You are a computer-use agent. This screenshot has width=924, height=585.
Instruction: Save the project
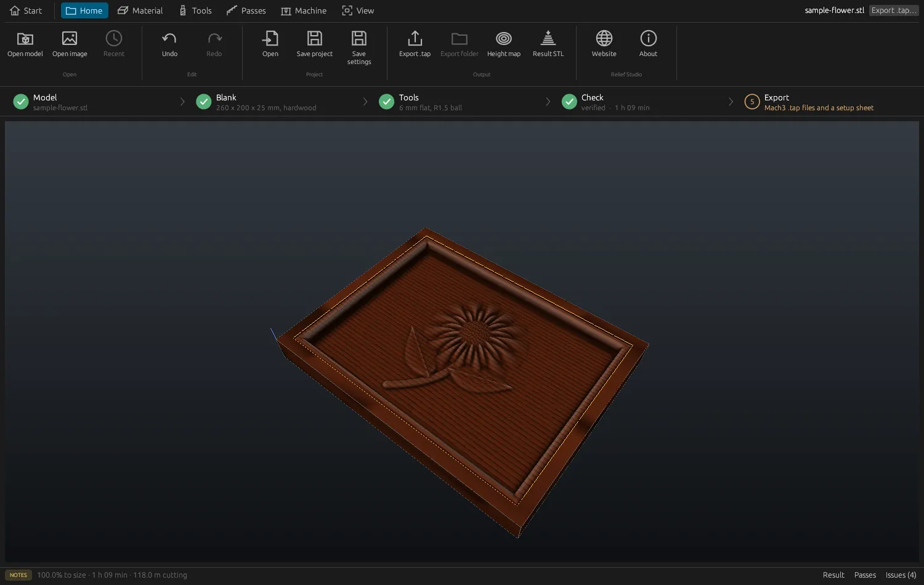(x=315, y=44)
